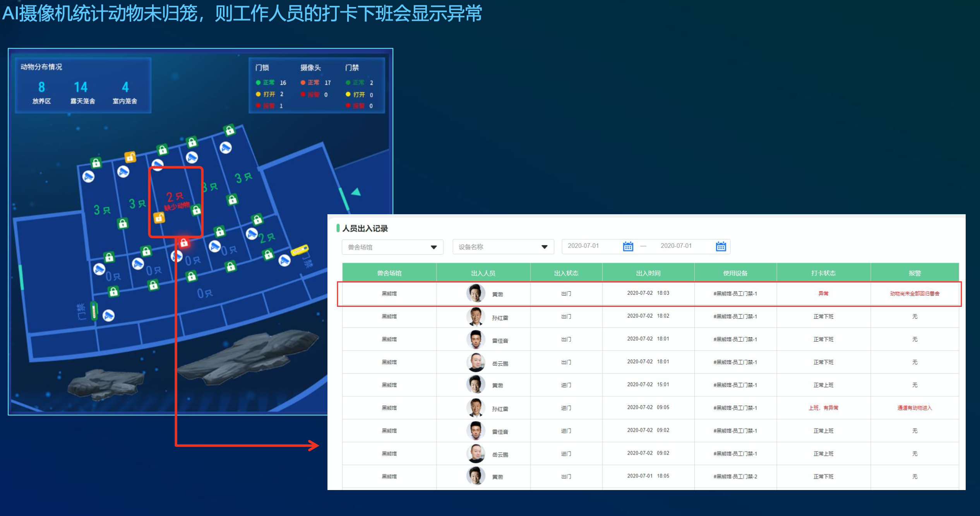The image size is (980, 516).
Task: Click the alarm text 动物尚未全部回归兽舍
Action: pyautogui.click(x=915, y=293)
